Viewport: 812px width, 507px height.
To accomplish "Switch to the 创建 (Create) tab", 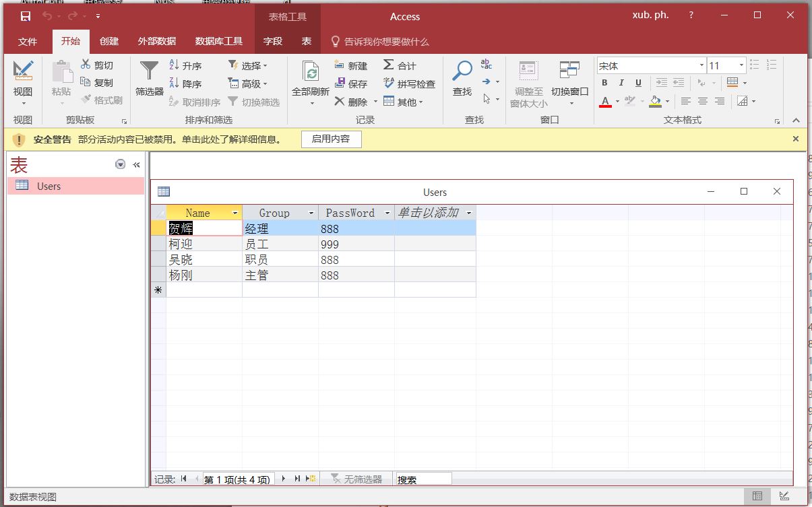I will [109, 41].
